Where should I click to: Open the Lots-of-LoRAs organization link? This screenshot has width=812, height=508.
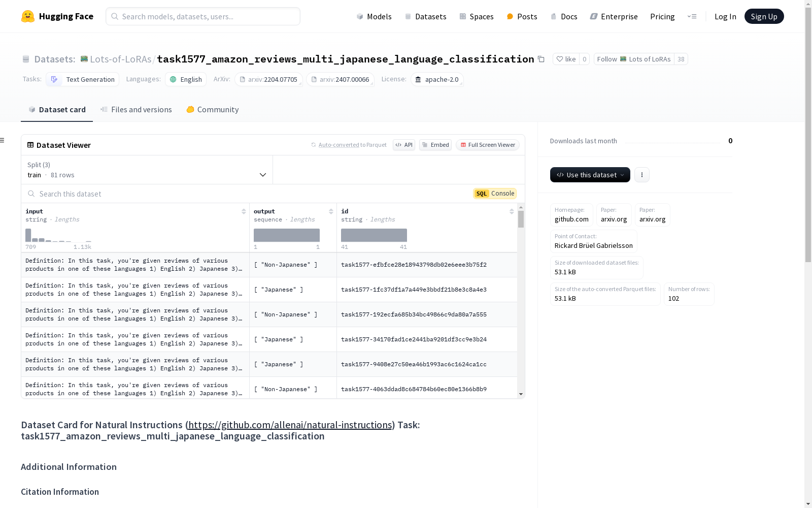click(x=120, y=59)
